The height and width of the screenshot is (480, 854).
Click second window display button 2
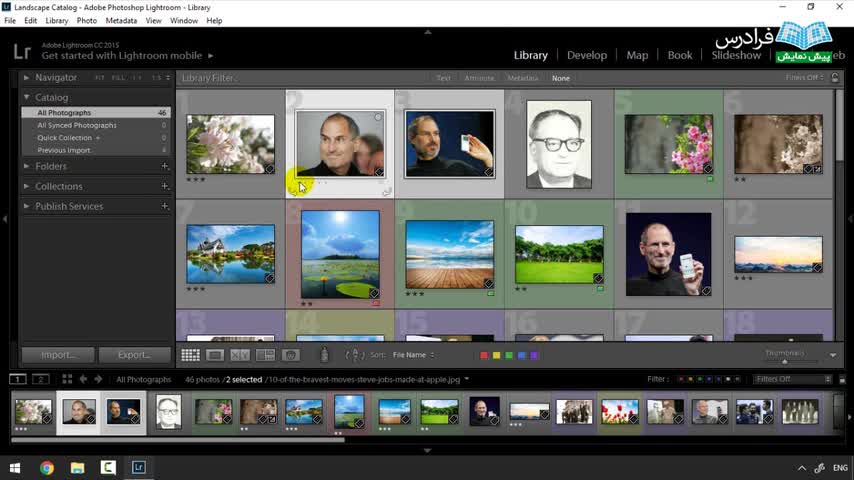pos(40,379)
